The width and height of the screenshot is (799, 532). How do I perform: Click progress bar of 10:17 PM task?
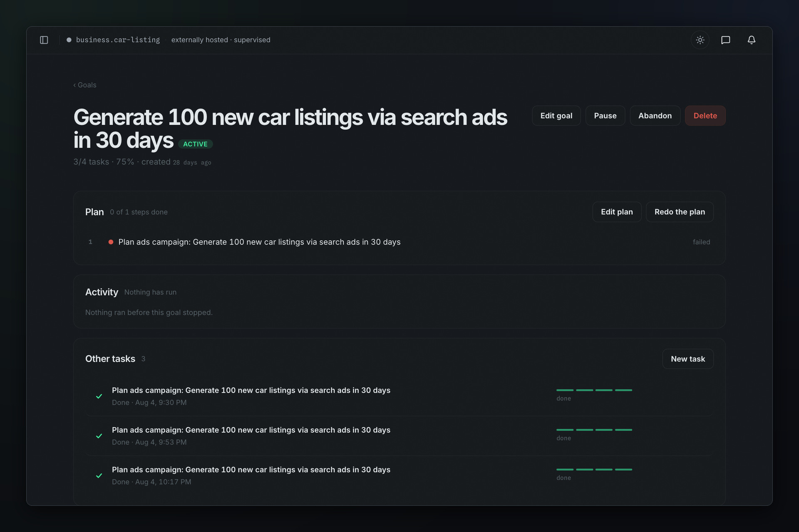(x=594, y=470)
